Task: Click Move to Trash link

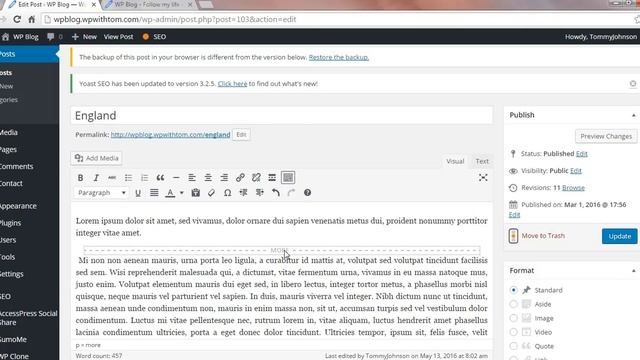Action: coord(543,236)
